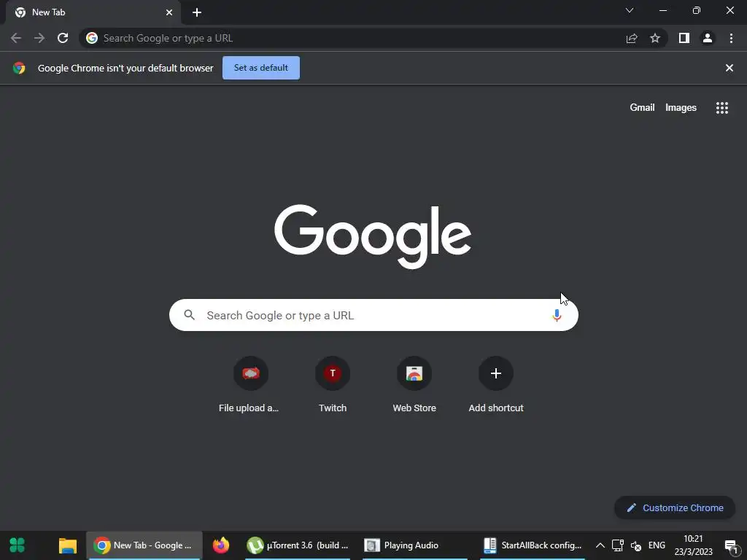Switch to the StartAllBack config taskbar window

[532, 545]
